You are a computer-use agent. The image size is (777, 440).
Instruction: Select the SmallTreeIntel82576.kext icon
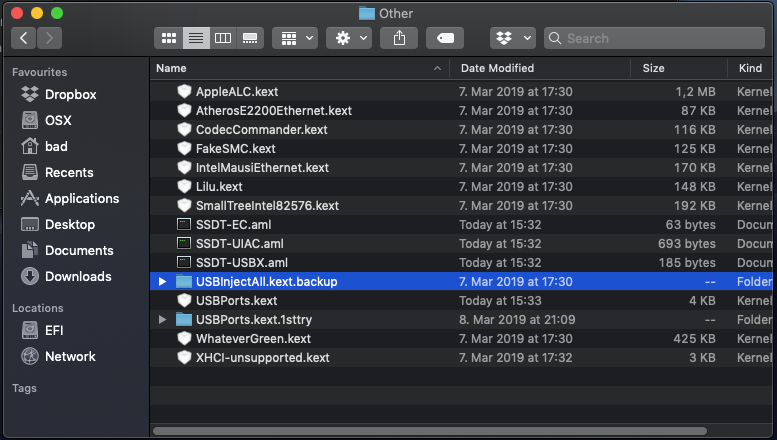tap(184, 205)
